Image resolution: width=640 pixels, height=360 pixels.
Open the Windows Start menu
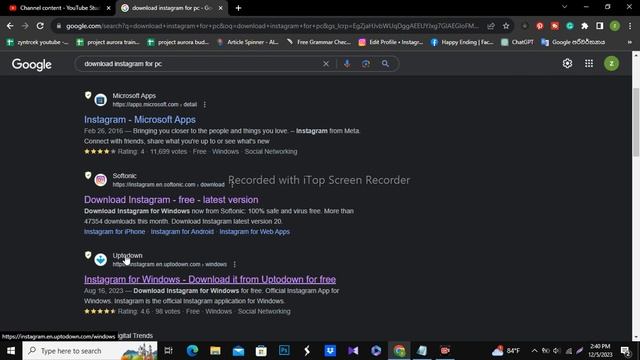pyautogui.click(x=11, y=351)
